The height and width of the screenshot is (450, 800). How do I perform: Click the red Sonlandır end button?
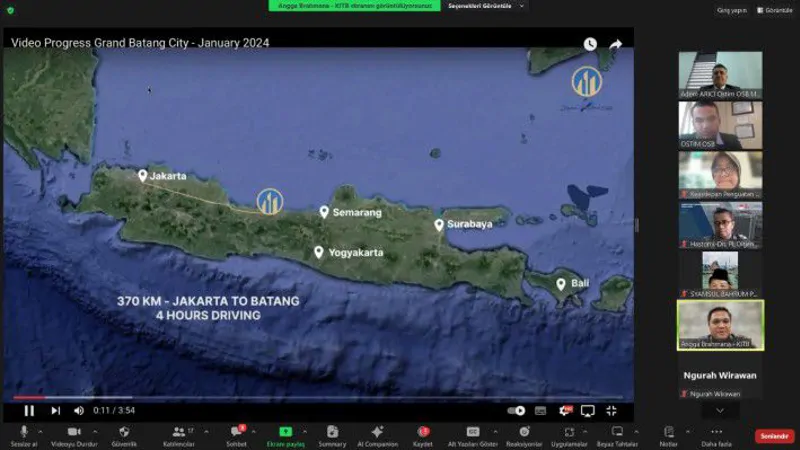(x=774, y=436)
